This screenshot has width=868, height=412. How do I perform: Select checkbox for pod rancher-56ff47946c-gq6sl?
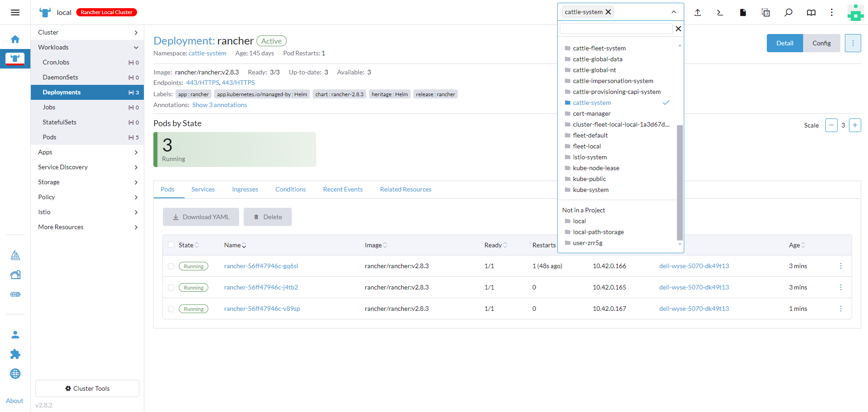171,266
